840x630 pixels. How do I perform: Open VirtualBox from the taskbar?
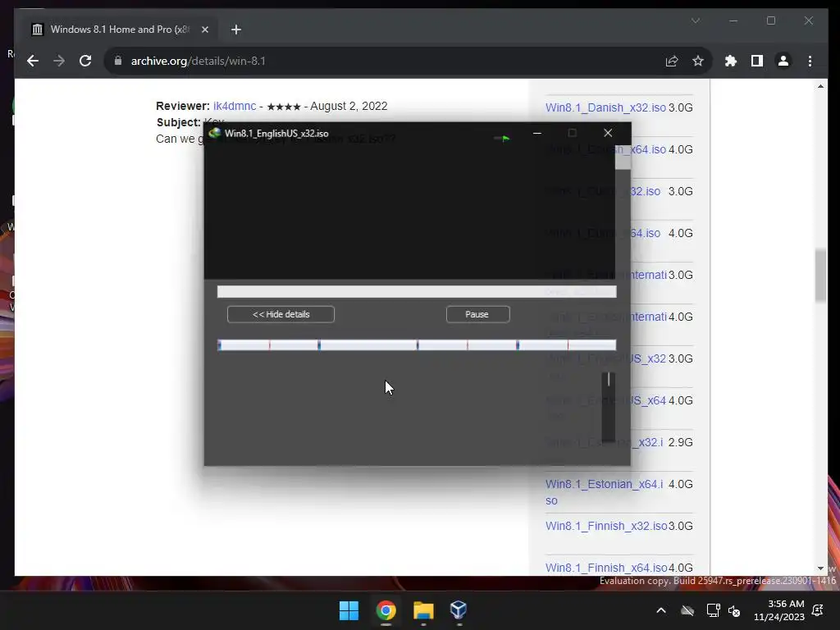point(459,610)
